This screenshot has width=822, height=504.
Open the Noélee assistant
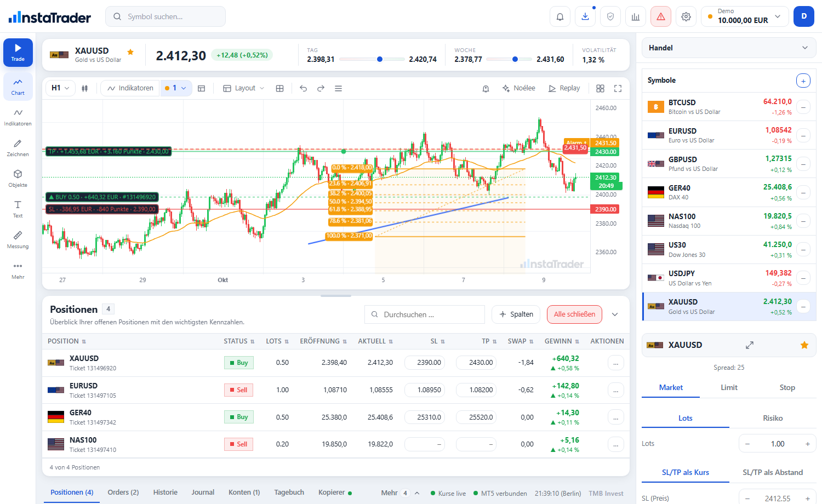coord(518,88)
